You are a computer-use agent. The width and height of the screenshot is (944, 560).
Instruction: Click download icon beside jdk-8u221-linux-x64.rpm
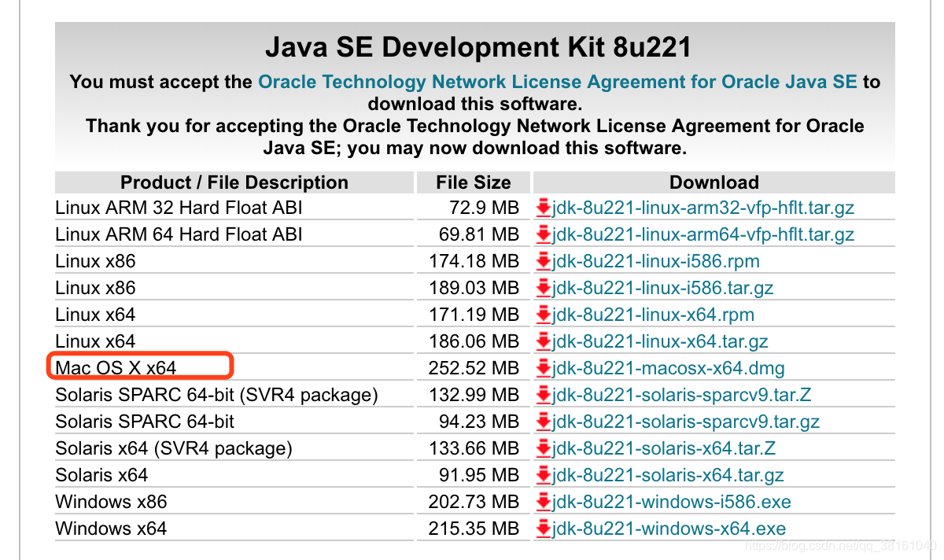tap(543, 315)
